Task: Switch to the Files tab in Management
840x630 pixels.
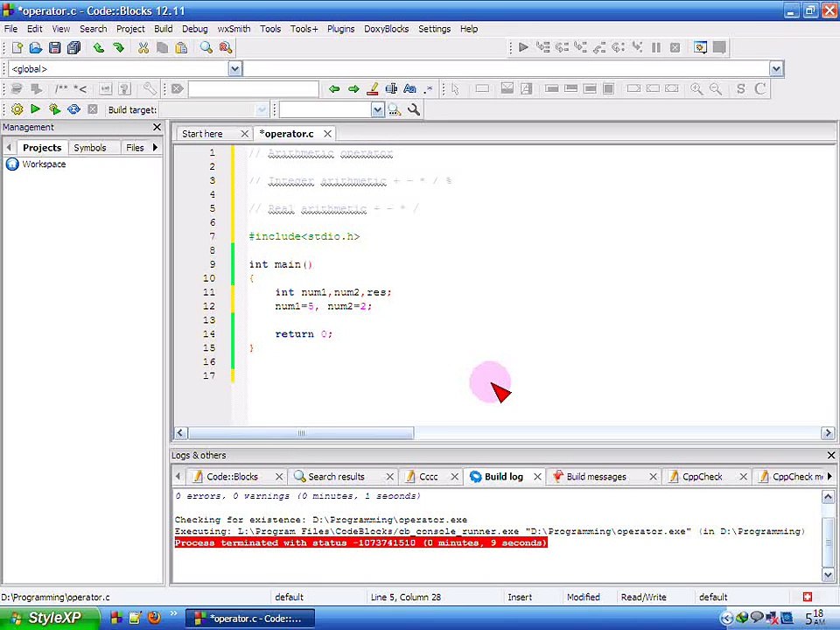Action: click(135, 148)
